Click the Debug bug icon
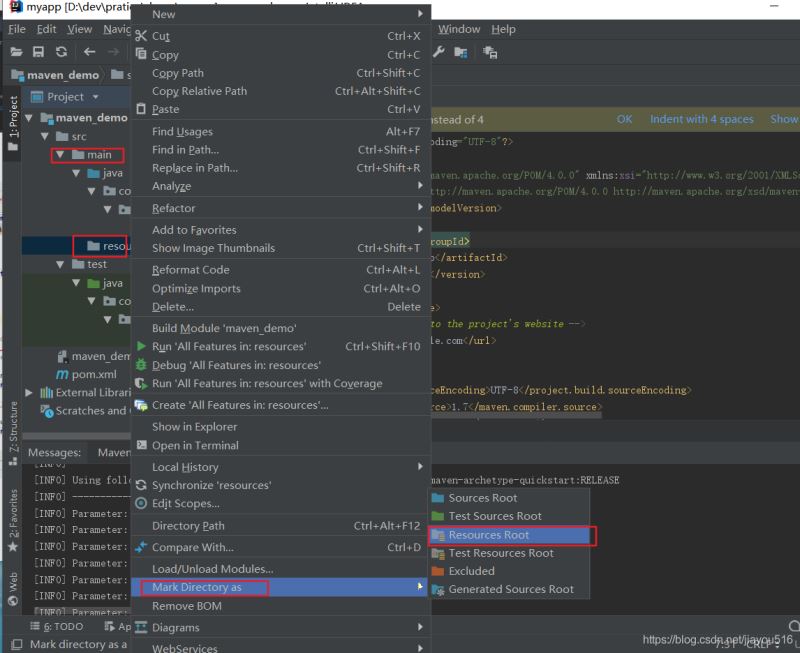This screenshot has height=653, width=800. click(x=141, y=365)
